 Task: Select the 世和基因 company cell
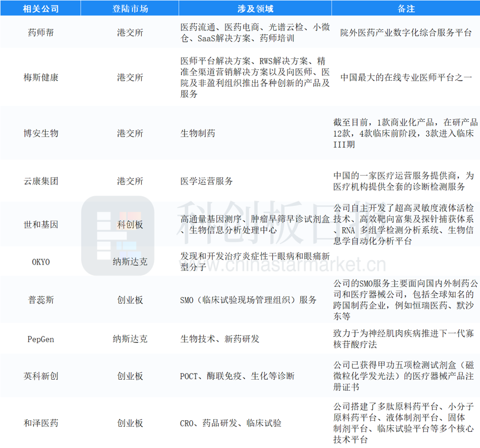point(42,225)
